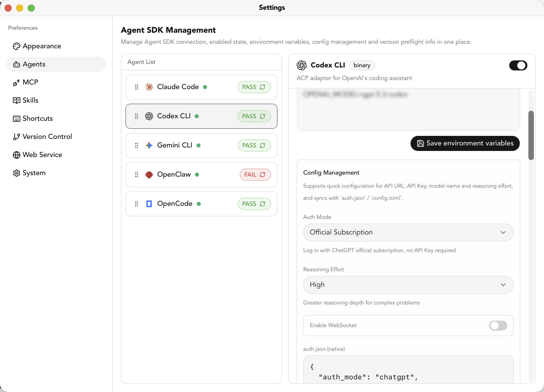544x392 pixels.
Task: Click drag handle for Gemini CLI
Action: (x=137, y=145)
